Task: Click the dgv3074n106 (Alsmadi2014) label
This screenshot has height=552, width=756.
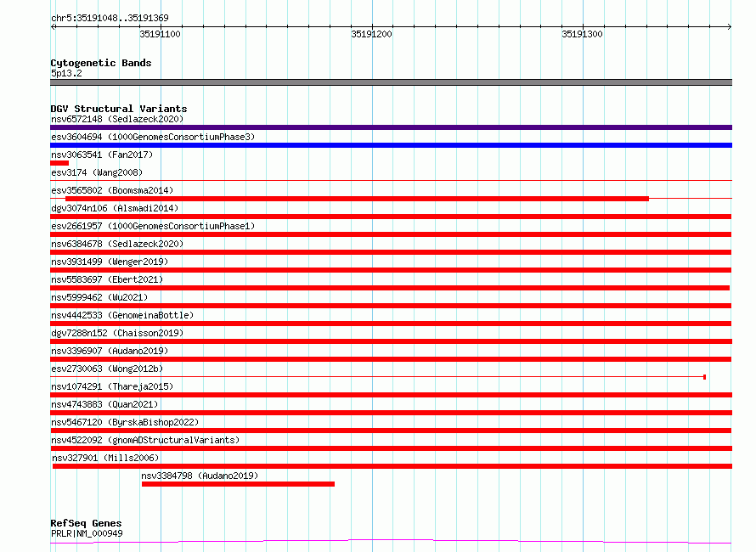Action: [115, 208]
